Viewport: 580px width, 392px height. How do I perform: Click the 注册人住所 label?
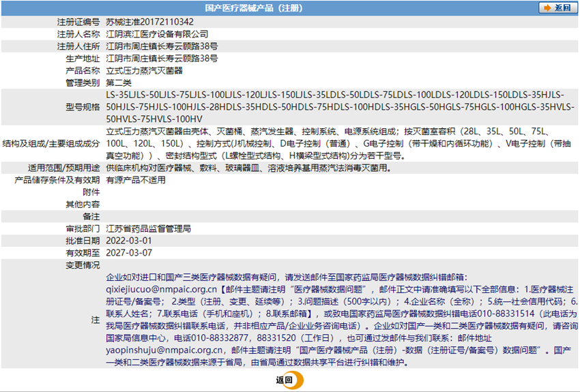pyautogui.click(x=78, y=46)
